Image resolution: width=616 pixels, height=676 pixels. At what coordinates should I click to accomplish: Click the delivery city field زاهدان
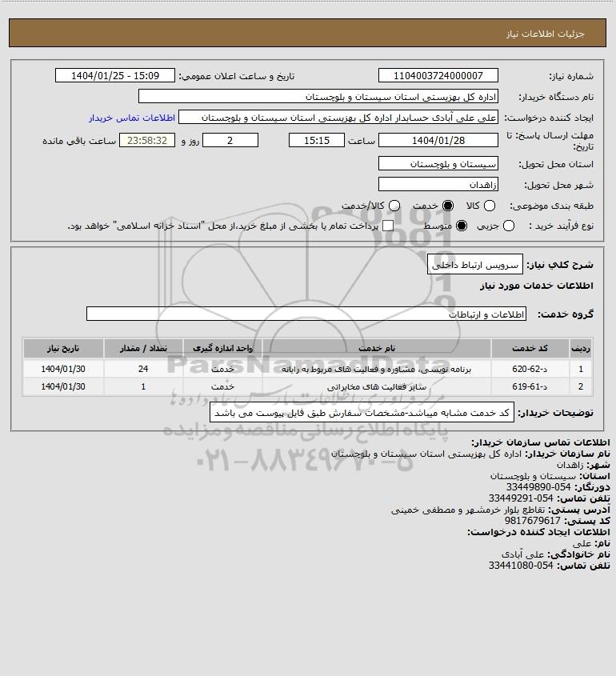tap(438, 184)
